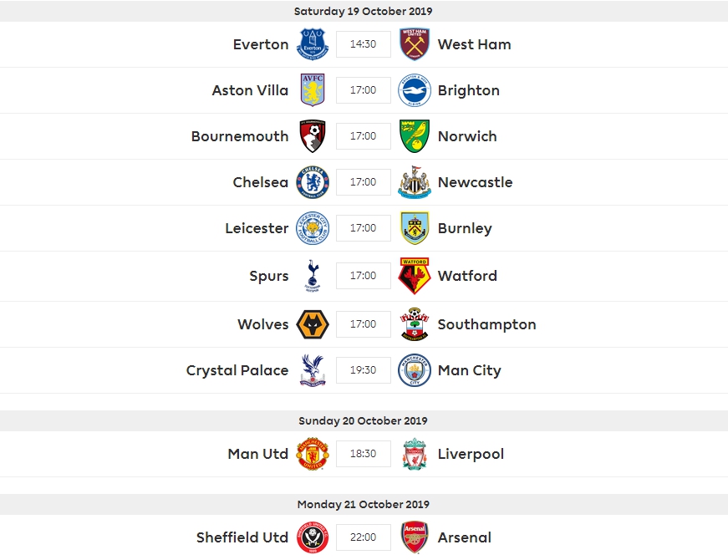This screenshot has width=728, height=560.
Task: Select the Watford badge icon
Action: (414, 276)
